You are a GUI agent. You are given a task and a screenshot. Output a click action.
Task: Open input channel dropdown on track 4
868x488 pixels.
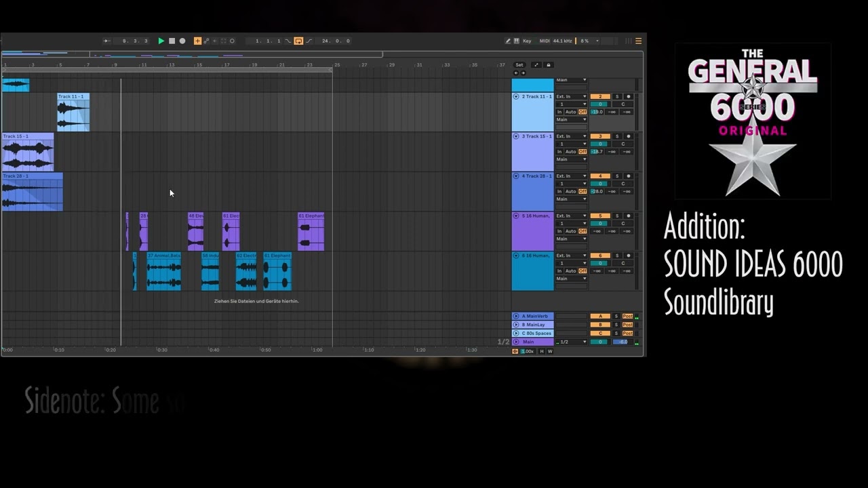click(x=572, y=184)
